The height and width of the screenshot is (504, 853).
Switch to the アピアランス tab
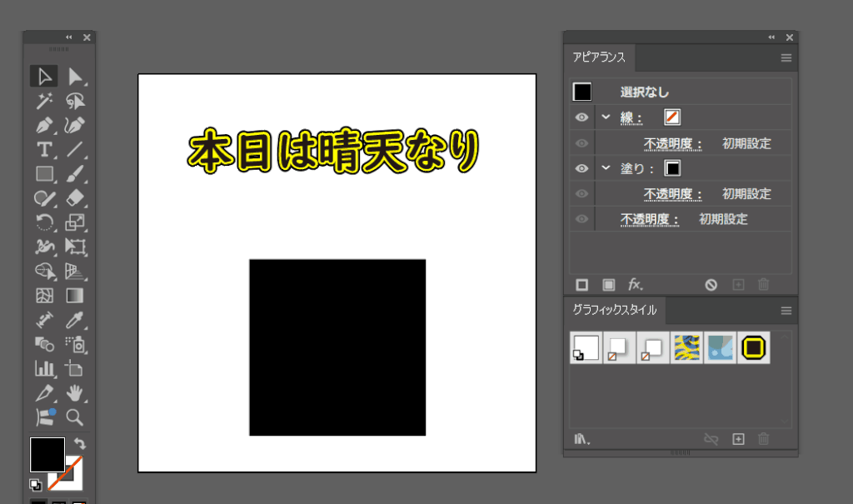[x=599, y=58]
